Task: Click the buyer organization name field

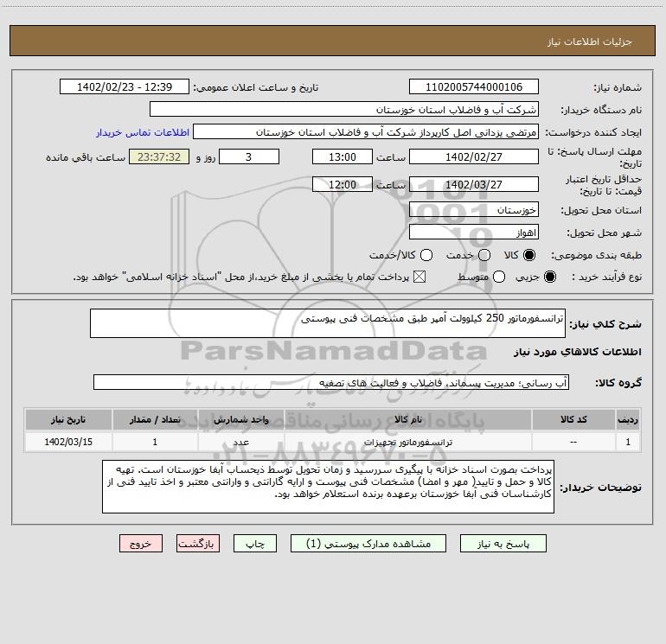Action: pyautogui.click(x=344, y=110)
